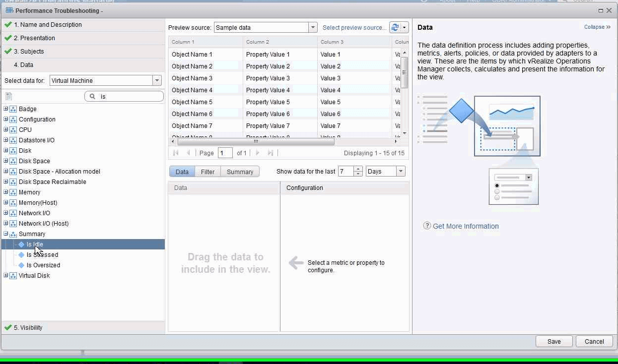The width and height of the screenshot is (618, 364).
Task: Click the last page arrow icon
Action: (x=271, y=153)
